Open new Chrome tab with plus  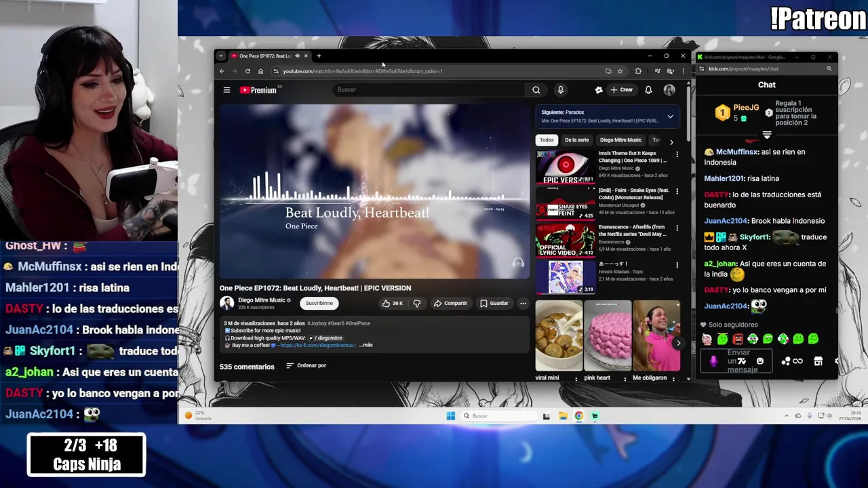coord(319,56)
